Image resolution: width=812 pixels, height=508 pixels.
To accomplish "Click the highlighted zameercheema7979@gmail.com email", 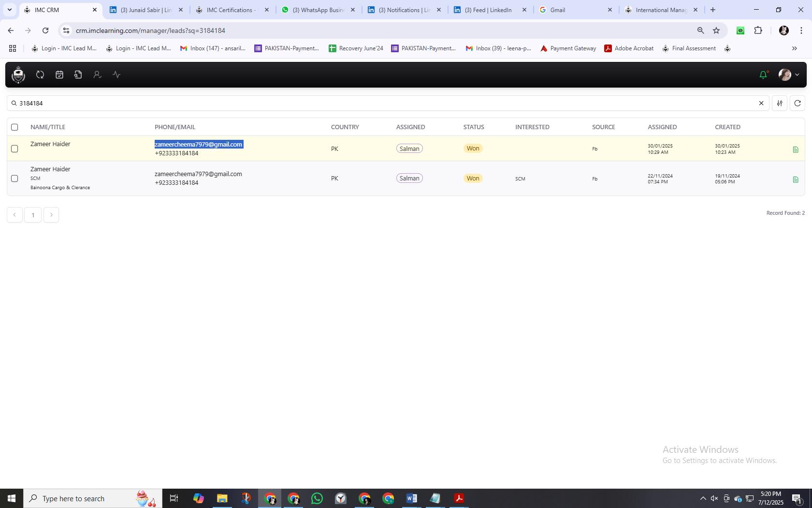I will [198, 144].
